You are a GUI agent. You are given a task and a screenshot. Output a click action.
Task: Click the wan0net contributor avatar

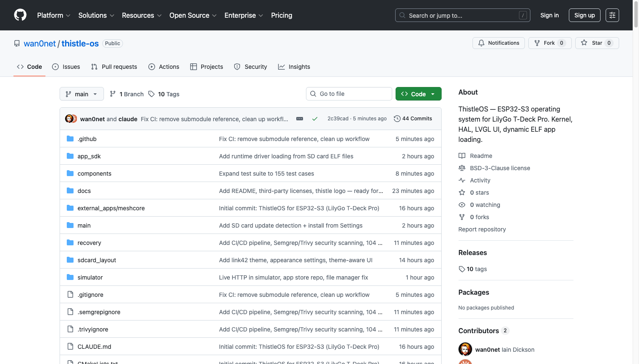coord(465,349)
